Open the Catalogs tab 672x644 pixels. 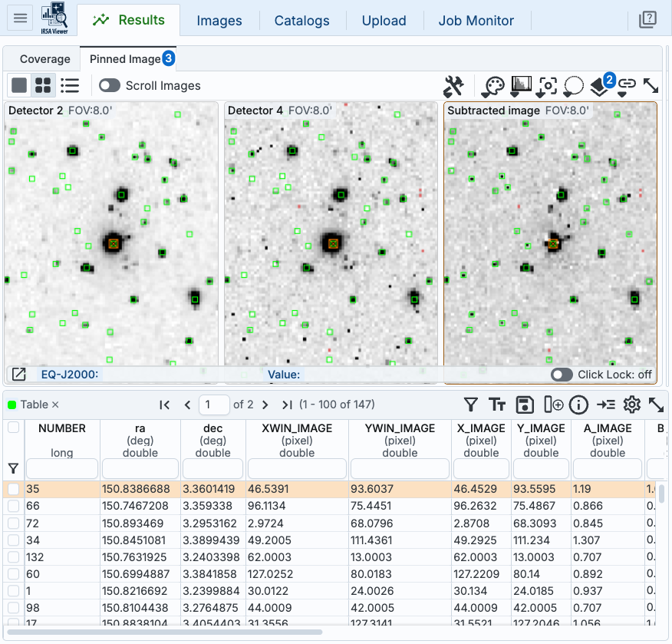[301, 21]
